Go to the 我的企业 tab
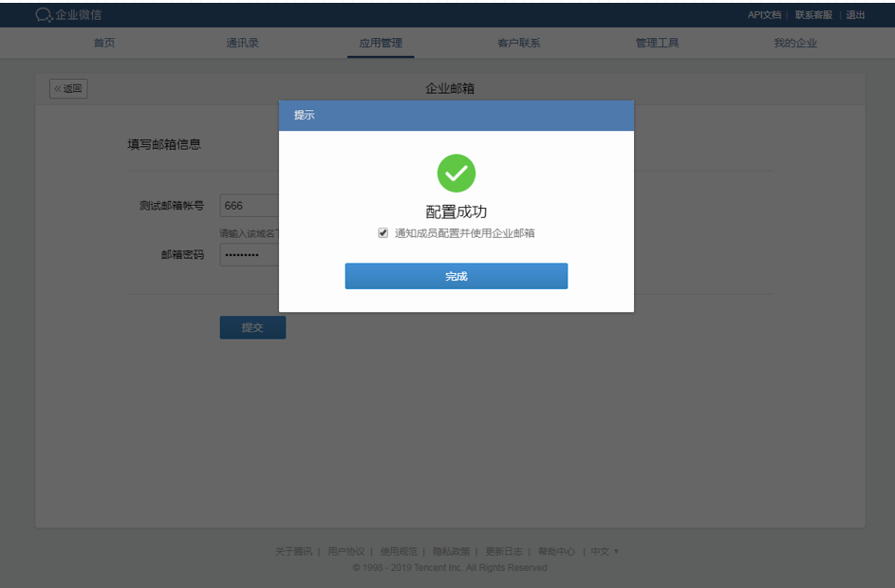Screen dimensions: 895x588 tap(794, 43)
